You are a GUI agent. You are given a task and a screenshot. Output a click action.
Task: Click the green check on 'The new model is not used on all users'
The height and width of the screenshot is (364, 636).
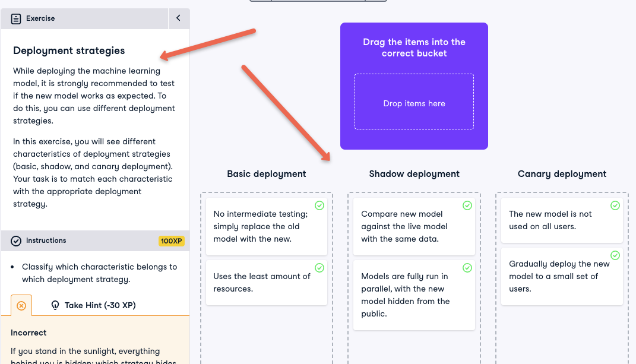(615, 205)
